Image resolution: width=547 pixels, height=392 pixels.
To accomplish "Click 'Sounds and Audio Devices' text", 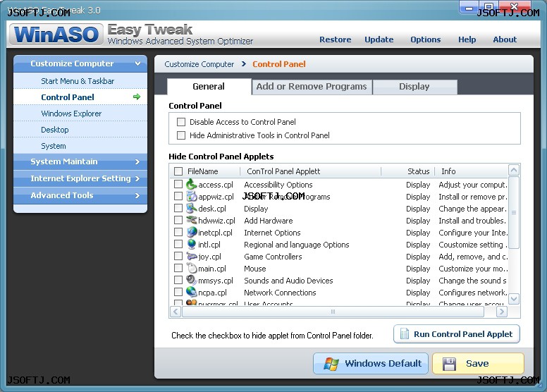I will 288,281.
